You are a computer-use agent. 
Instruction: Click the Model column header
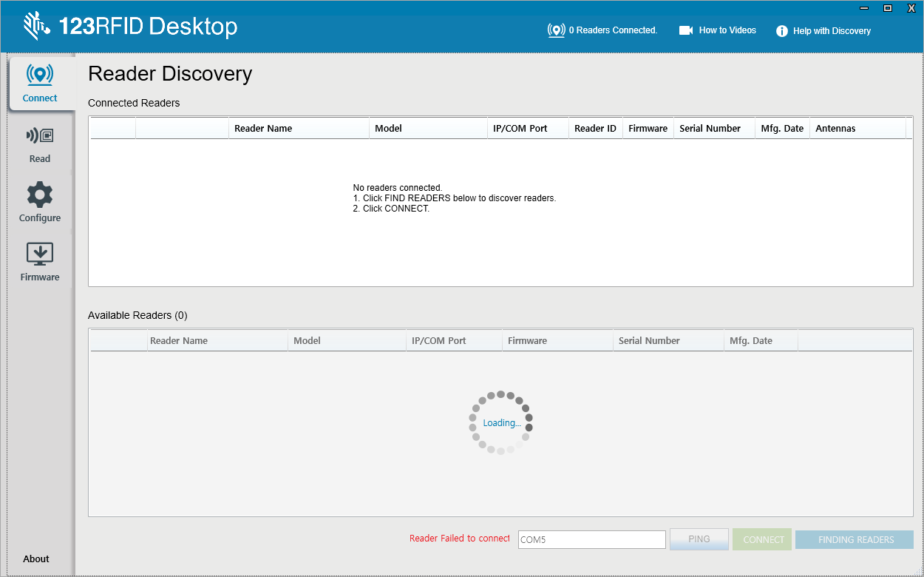point(389,128)
